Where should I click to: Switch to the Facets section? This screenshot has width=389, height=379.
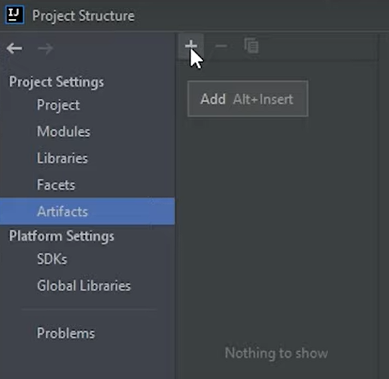(x=56, y=185)
